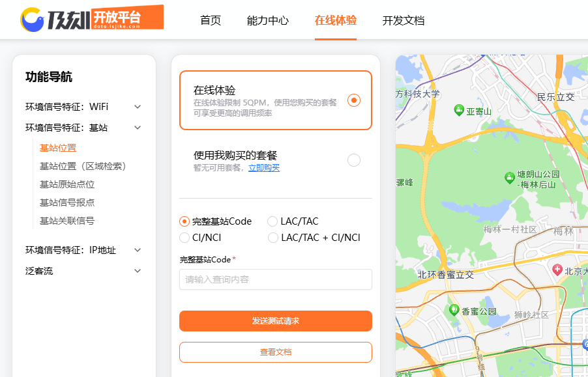Screen dimensions: 588x377
Task: Expand 环境信号特征：WiFi section
Action: [x=137, y=107]
